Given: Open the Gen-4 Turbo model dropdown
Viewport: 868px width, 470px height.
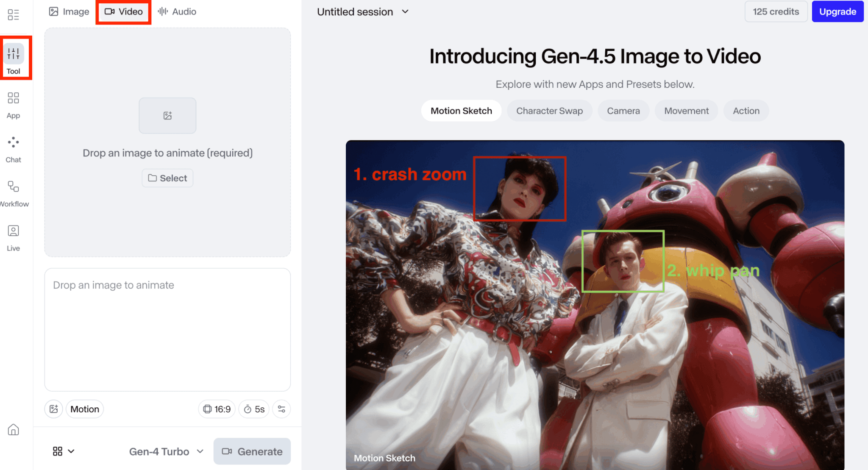Looking at the screenshot, I should [166, 451].
